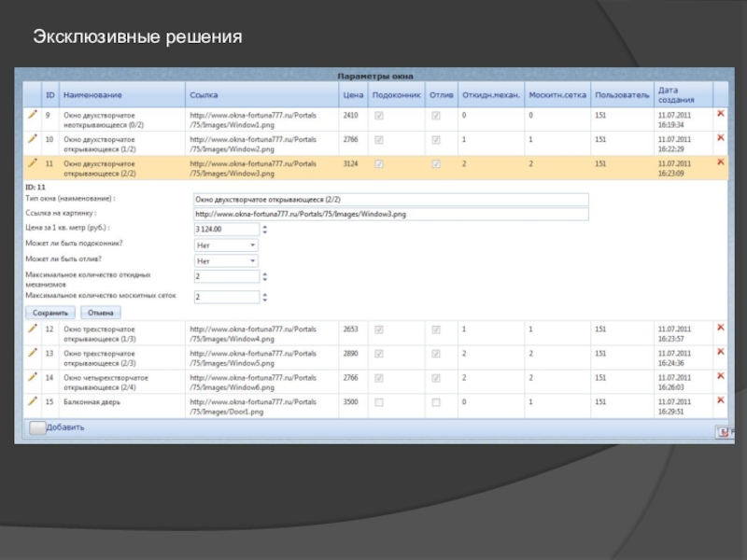Delete row 9 with the red X
747x560 pixels.
720,113
